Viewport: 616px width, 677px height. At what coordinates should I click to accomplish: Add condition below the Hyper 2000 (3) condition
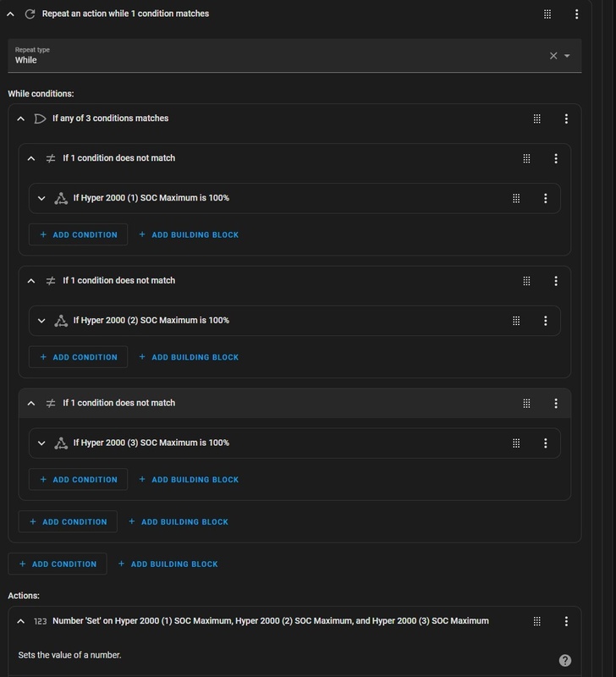(x=78, y=479)
